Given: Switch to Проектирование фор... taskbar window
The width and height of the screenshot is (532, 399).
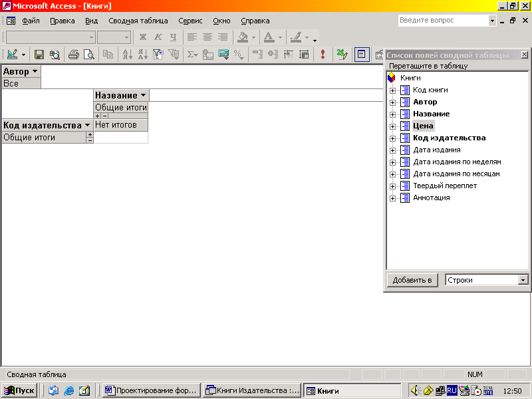Looking at the screenshot, I should pos(152,390).
